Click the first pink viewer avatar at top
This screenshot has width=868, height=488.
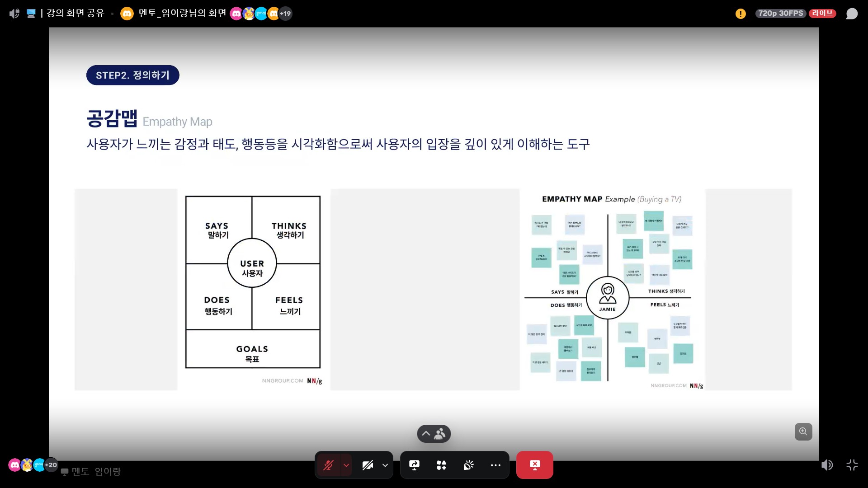pos(236,14)
